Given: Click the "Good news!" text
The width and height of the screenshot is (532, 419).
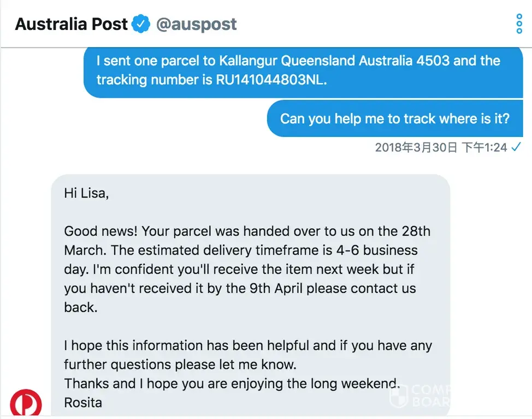Looking at the screenshot, I should click(100, 231).
